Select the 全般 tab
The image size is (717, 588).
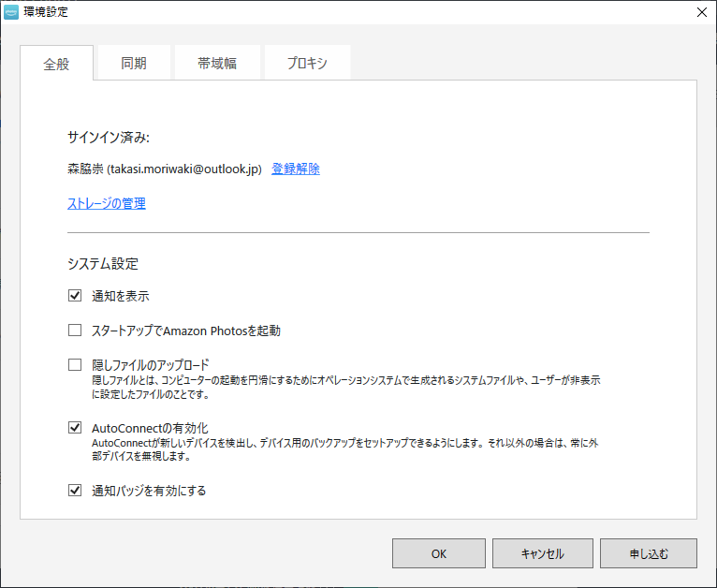point(57,63)
